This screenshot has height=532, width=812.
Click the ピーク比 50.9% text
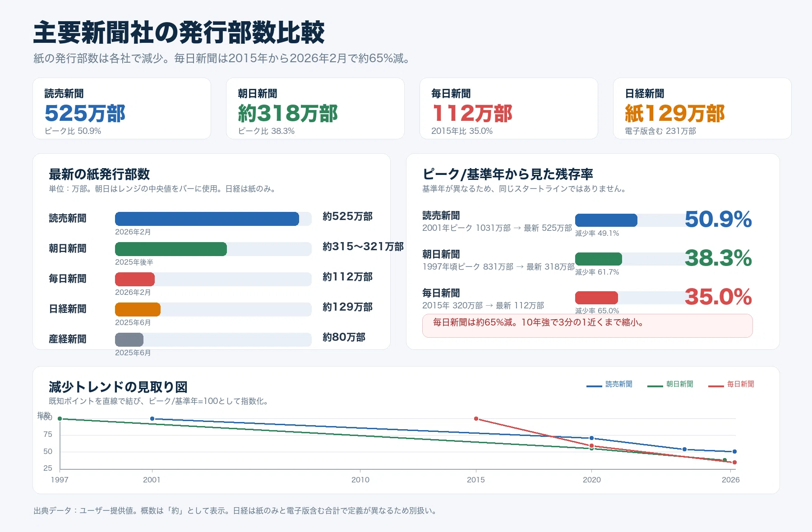tap(73, 131)
